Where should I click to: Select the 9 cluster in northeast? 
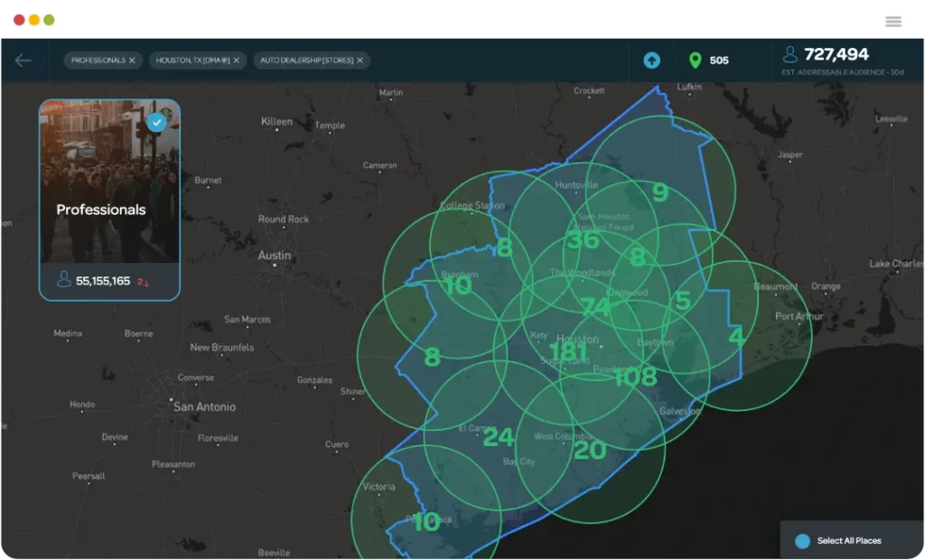pos(660,191)
